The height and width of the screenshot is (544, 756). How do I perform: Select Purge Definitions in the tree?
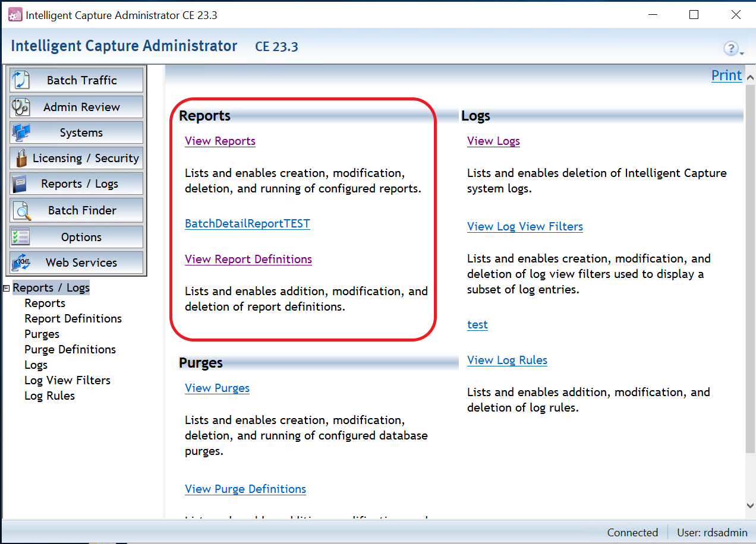tap(70, 350)
